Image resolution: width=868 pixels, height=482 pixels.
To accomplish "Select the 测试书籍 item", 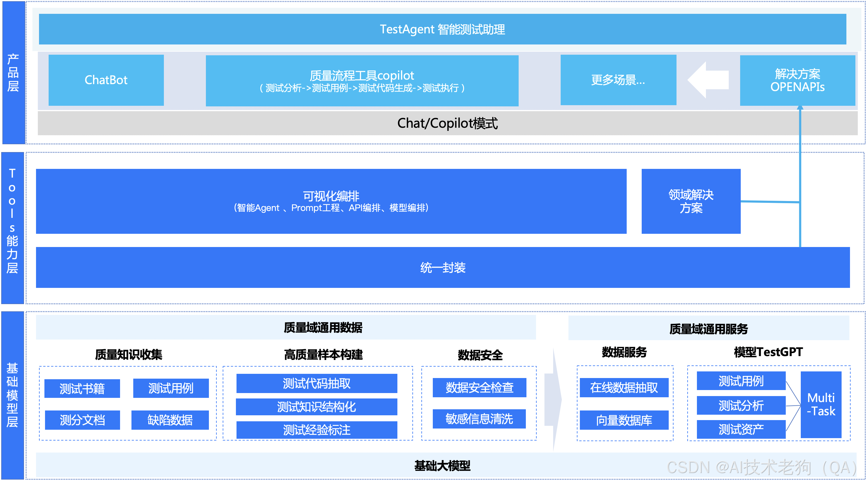I will (82, 389).
